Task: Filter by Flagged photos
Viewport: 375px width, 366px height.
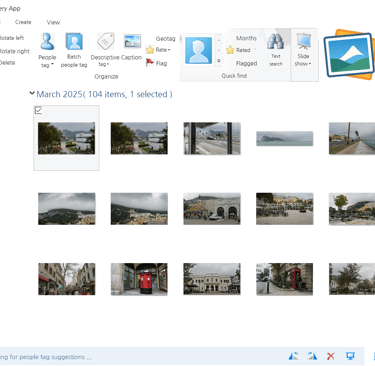Action: [x=246, y=63]
